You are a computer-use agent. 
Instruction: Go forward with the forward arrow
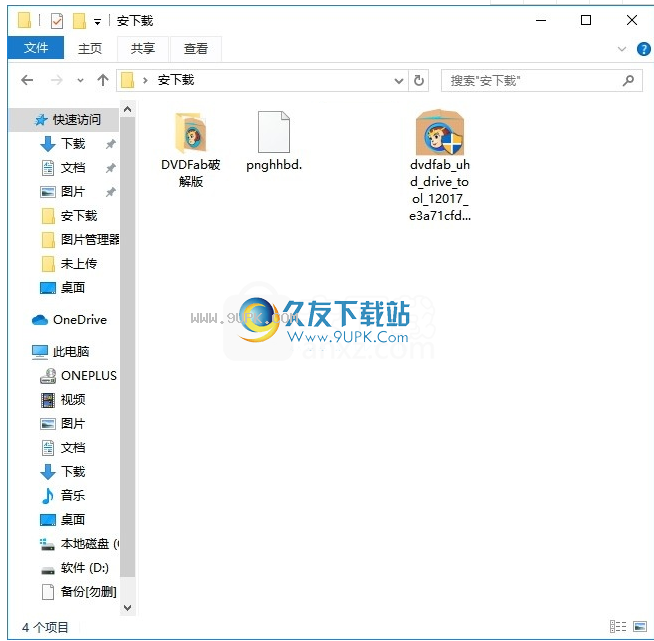(56, 80)
